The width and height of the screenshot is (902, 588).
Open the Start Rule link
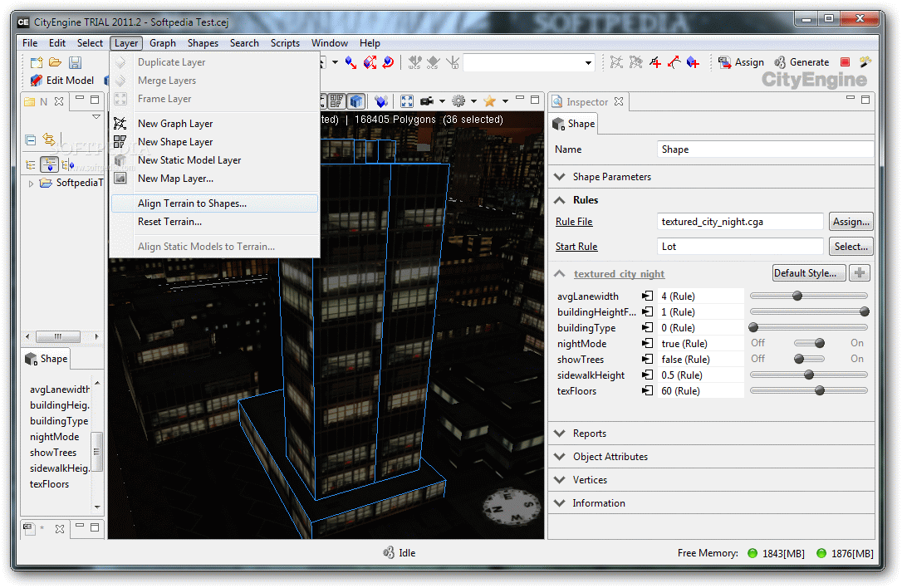(576, 247)
